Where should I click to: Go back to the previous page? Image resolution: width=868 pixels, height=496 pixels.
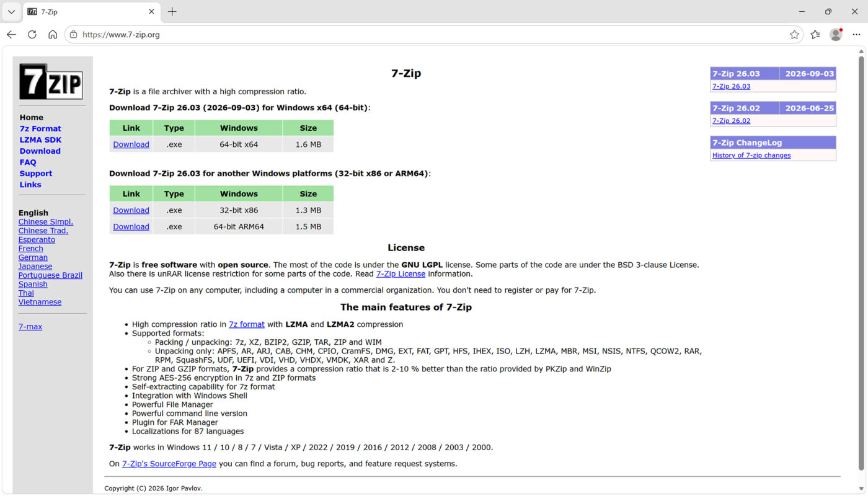tap(11, 35)
